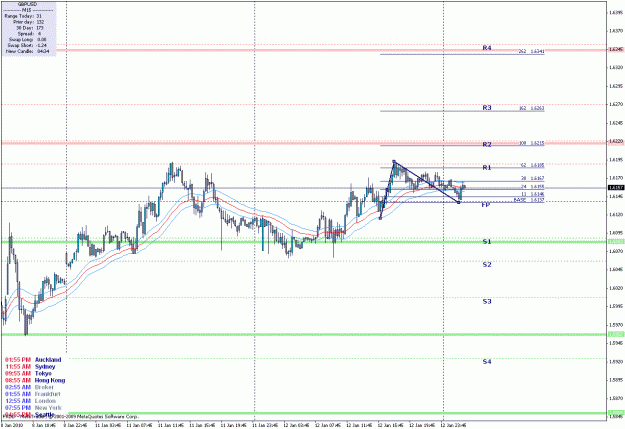Click the 12 Jan 23:45 time axis label
Image resolution: width=625 pixels, height=429 pixels.
(454, 425)
